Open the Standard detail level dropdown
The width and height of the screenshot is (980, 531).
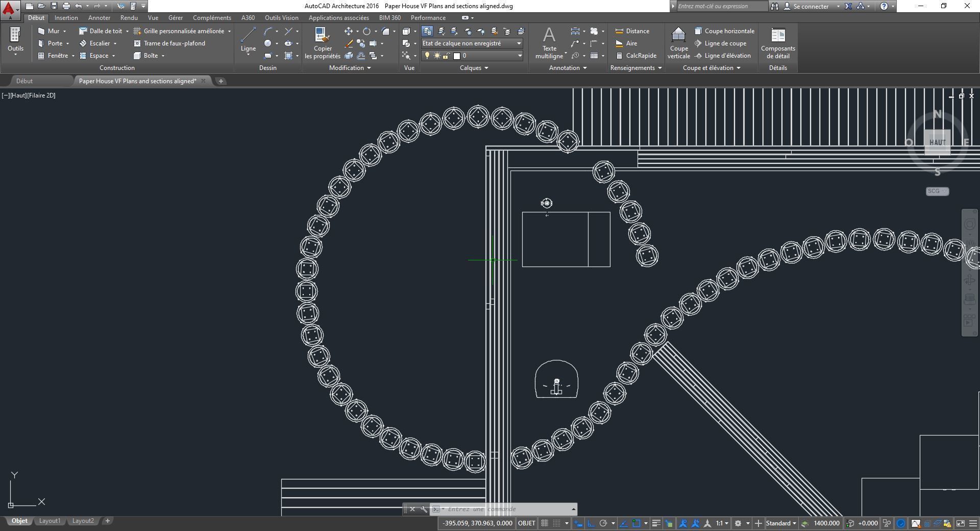click(781, 523)
